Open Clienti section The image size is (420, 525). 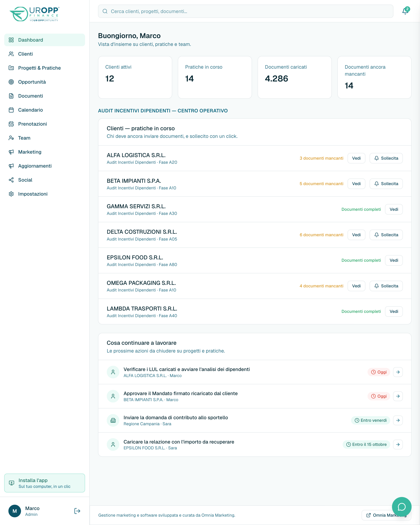pyautogui.click(x=45, y=54)
